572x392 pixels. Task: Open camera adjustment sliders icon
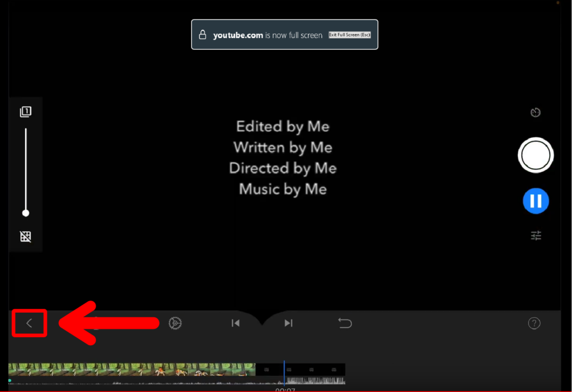[x=536, y=236]
